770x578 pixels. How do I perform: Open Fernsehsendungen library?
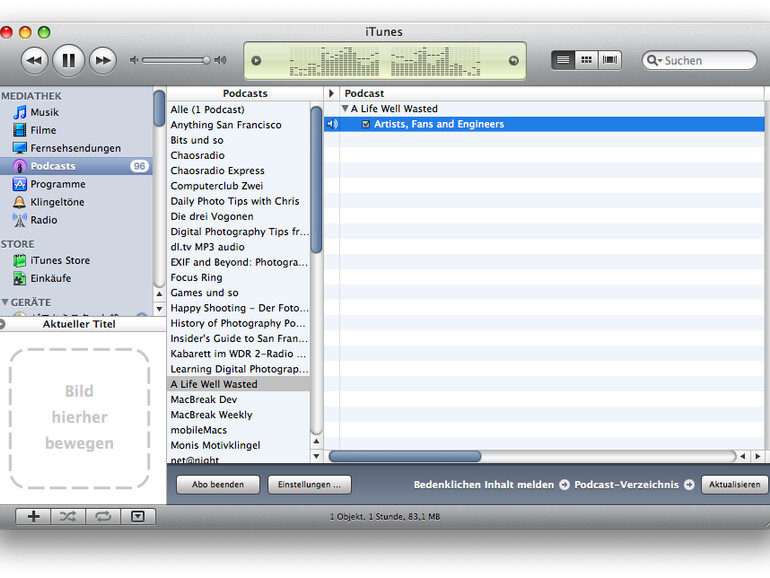[77, 148]
